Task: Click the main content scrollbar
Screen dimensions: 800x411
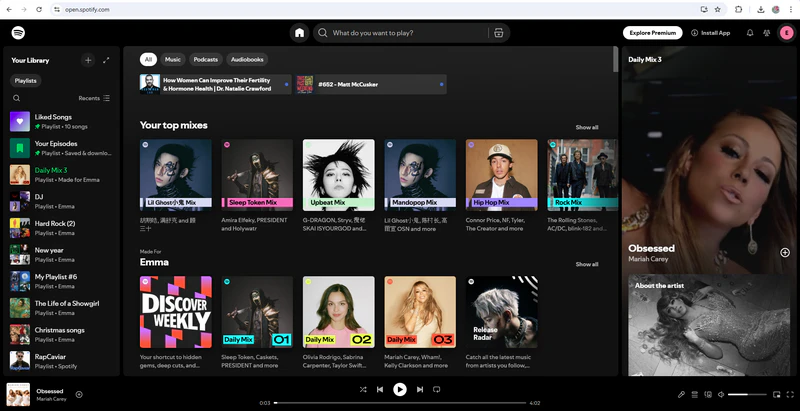Action: pyautogui.click(x=615, y=59)
